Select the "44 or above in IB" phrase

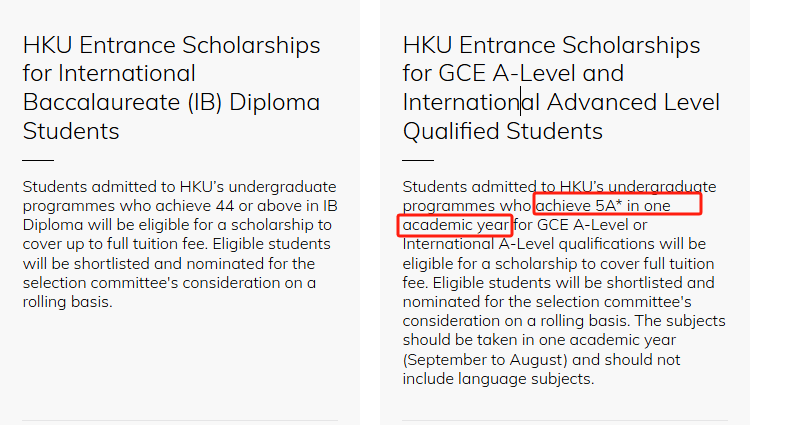276,206
